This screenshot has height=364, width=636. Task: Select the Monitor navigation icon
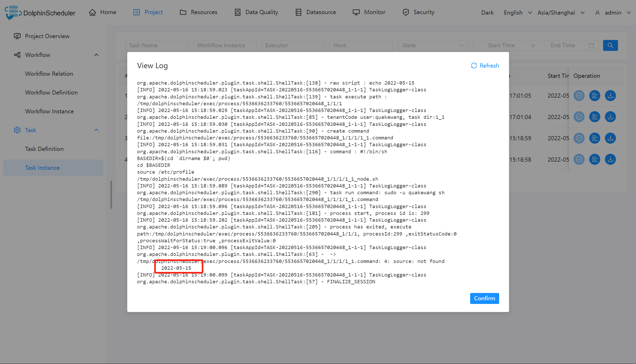(x=355, y=12)
